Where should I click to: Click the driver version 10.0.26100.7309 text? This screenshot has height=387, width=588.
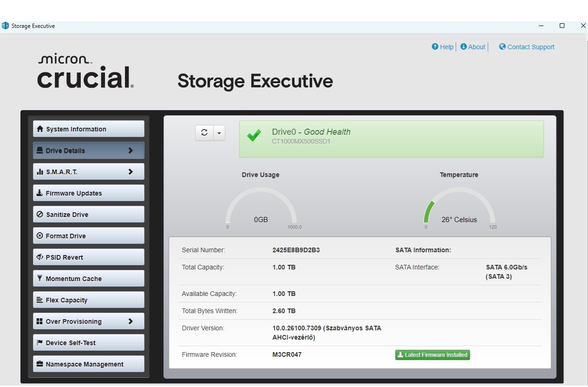tap(327, 333)
